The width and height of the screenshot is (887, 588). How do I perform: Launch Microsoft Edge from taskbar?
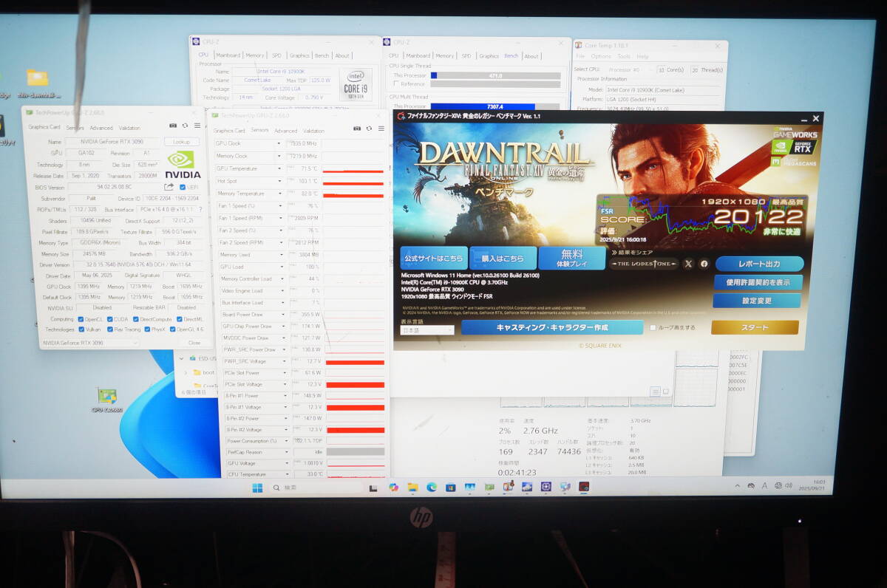432,488
